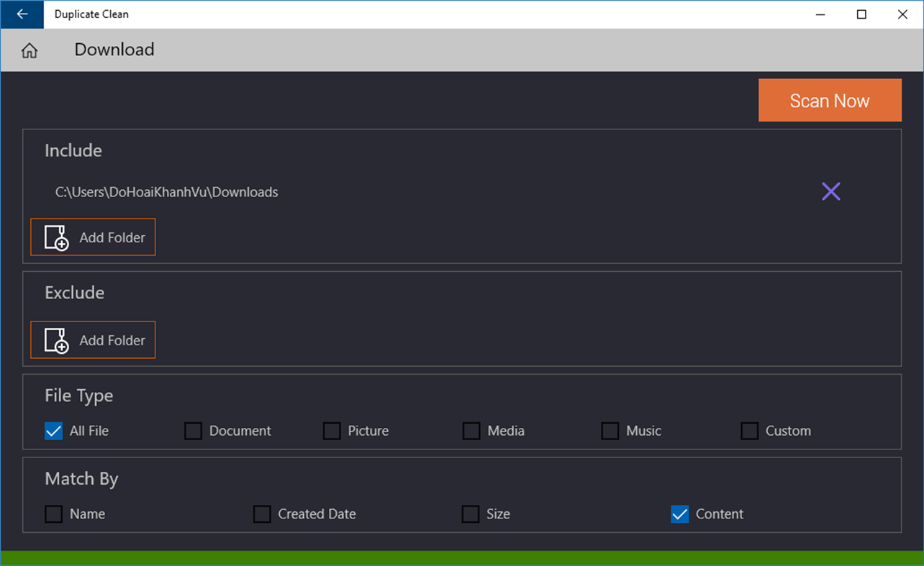This screenshot has width=924, height=566.
Task: Open the Home screen via house icon
Action: pyautogui.click(x=28, y=49)
